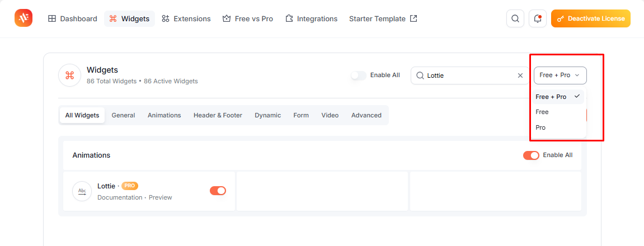Click the header search magnifier button
This screenshot has height=246, width=644.
[515, 18]
